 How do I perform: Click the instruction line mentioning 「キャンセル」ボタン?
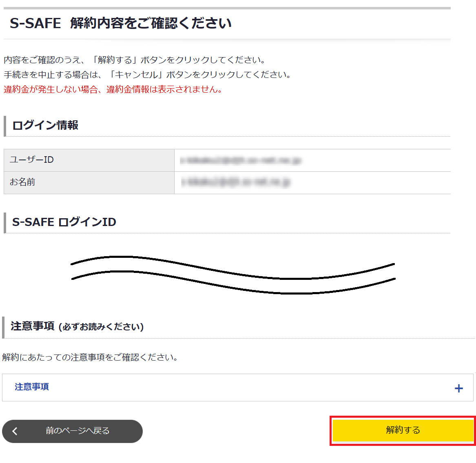pyautogui.click(x=147, y=75)
